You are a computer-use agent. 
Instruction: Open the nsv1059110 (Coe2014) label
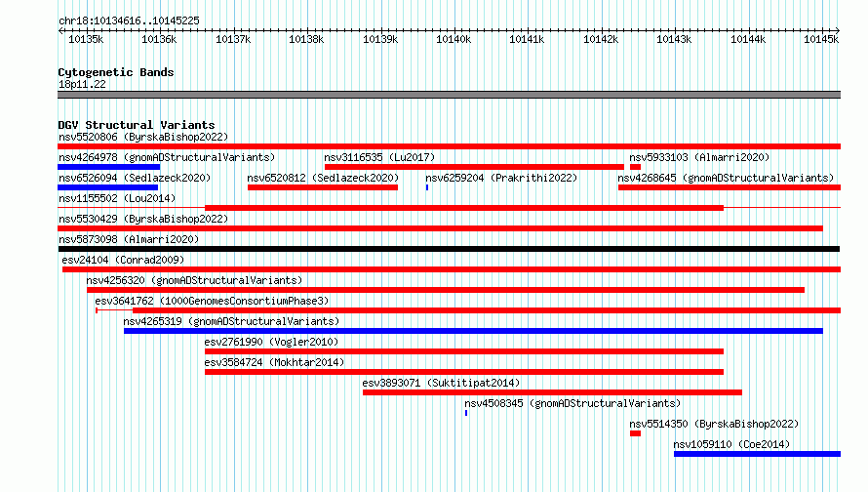731,444
